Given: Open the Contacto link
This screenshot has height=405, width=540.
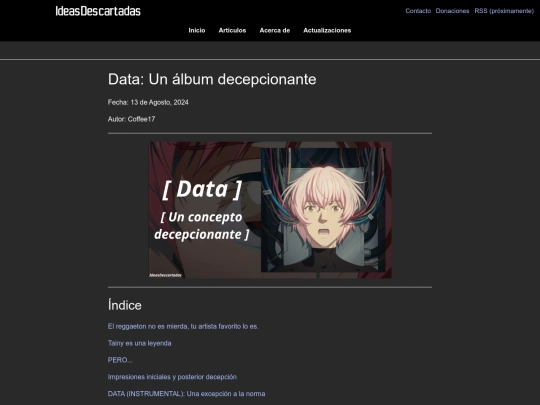Looking at the screenshot, I should click(x=418, y=11).
